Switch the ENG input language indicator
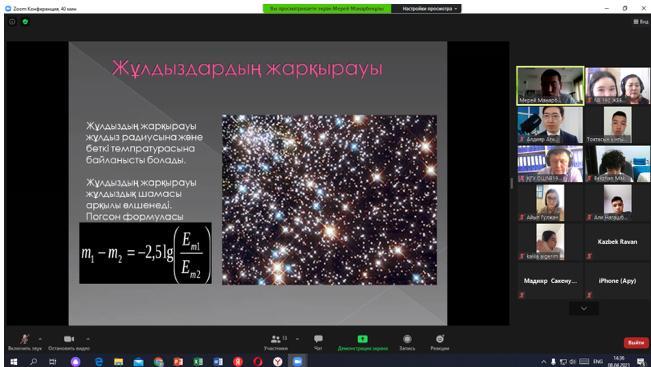651x367 pixels. 598,362
